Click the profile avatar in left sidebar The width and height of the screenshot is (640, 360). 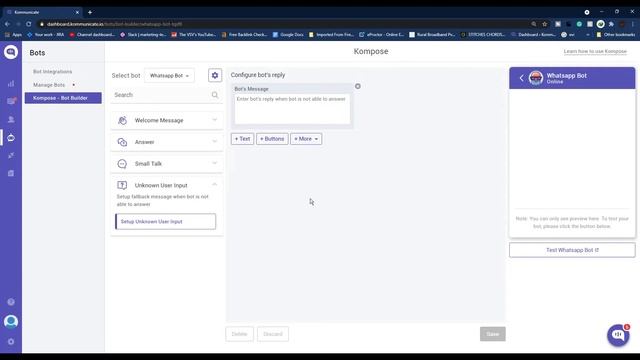click(x=11, y=322)
